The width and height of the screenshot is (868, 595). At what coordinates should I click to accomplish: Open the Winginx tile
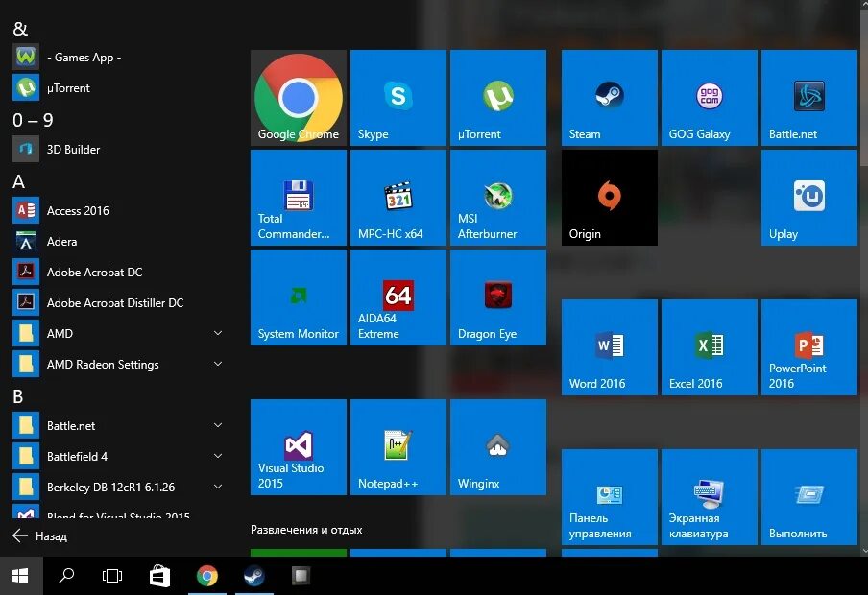tap(498, 447)
